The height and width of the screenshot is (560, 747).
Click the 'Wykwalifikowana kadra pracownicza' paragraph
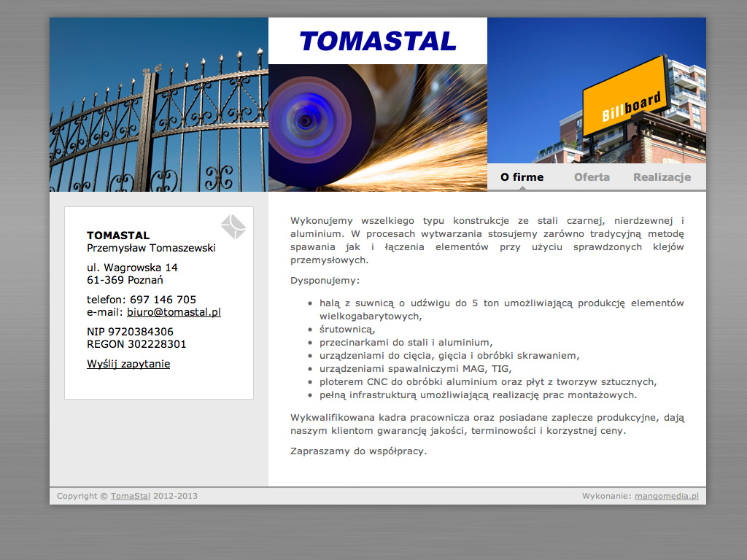pyautogui.click(x=487, y=424)
